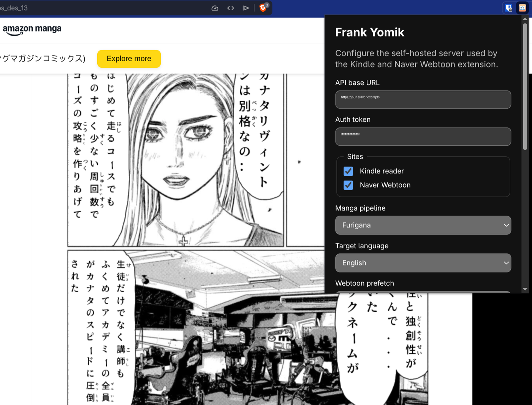Click the API base URL label

pyautogui.click(x=357, y=83)
